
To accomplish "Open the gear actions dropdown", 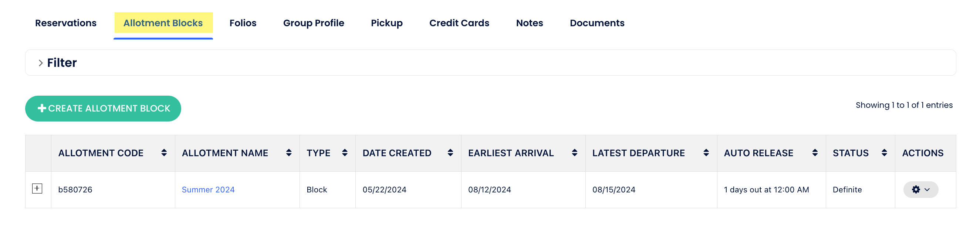I will pos(921,189).
